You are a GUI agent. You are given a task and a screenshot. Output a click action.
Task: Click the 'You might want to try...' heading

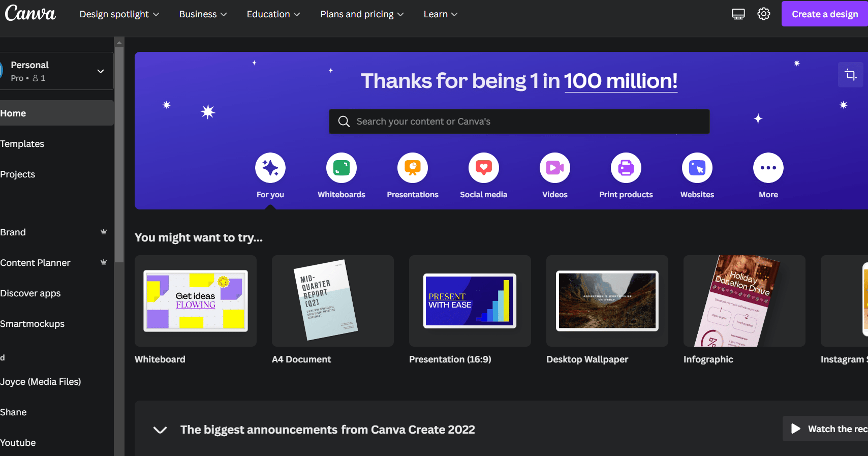[199, 237]
